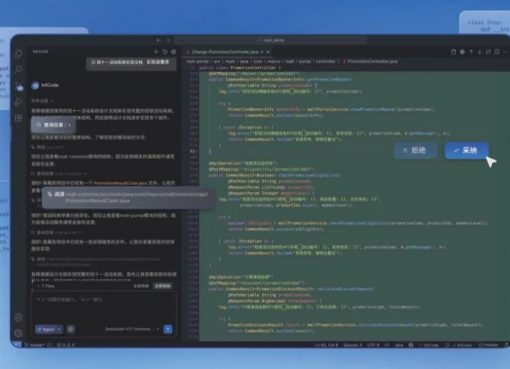Click the line and column status bar item
This screenshot has width=510, height=369.
click(326, 345)
